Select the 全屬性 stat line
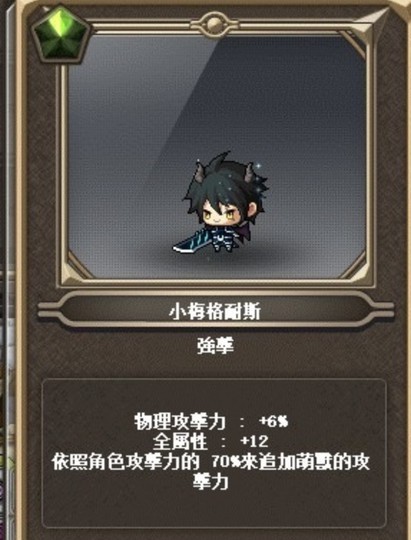 click(x=210, y=442)
